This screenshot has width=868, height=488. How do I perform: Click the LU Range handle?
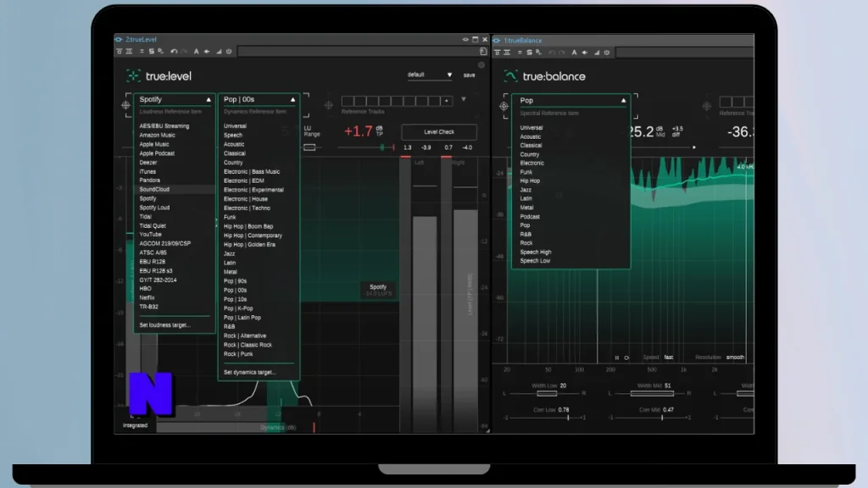tap(310, 147)
